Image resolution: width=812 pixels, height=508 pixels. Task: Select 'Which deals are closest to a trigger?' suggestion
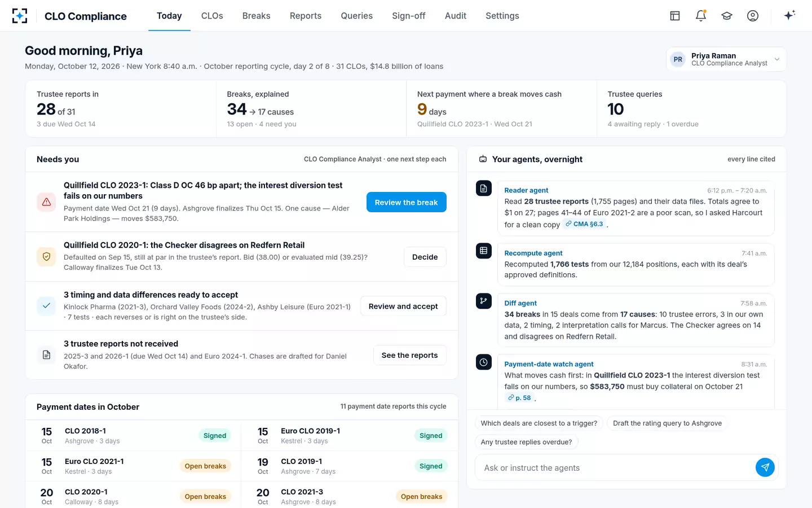[539, 423]
